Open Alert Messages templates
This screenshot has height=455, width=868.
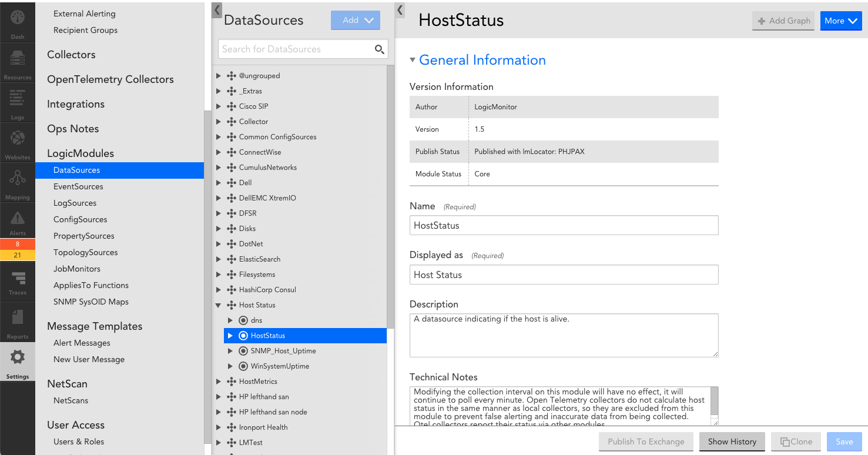click(82, 343)
